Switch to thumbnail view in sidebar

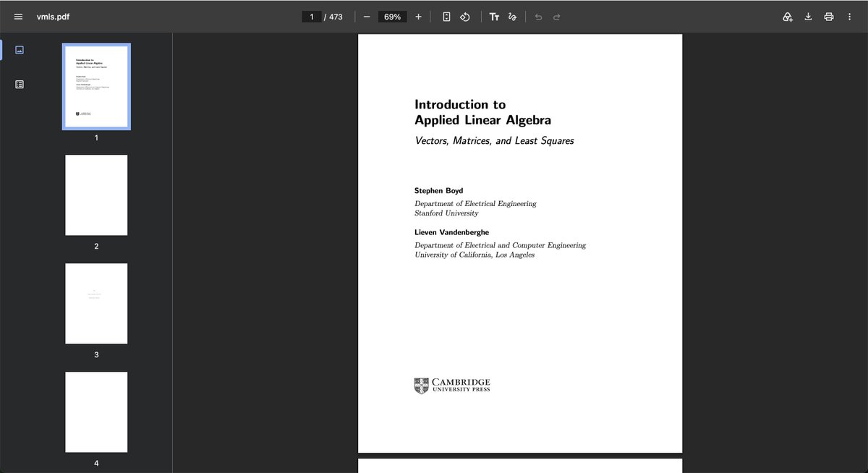point(20,50)
